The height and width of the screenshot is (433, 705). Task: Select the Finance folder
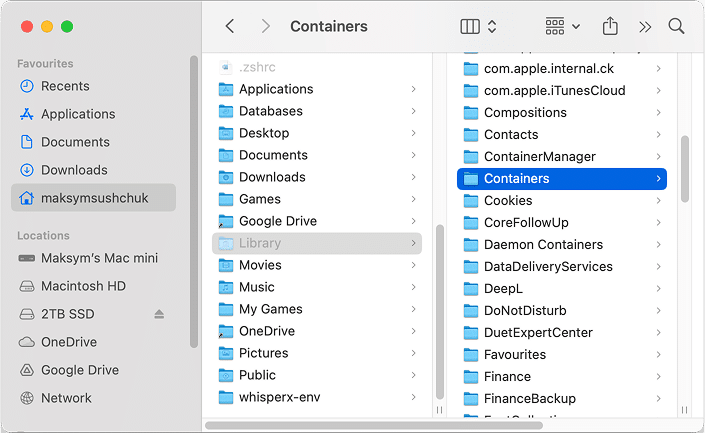pos(562,377)
